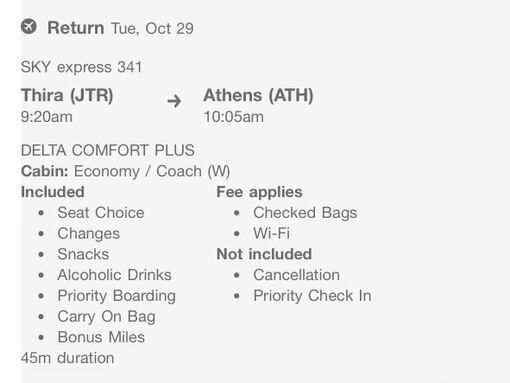Click the airplane icon beside Return
Image resolution: width=510 pixels, height=383 pixels.
tap(29, 26)
